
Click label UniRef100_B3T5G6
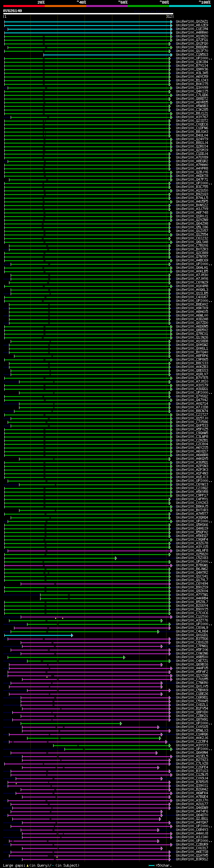click(x=192, y=639)
